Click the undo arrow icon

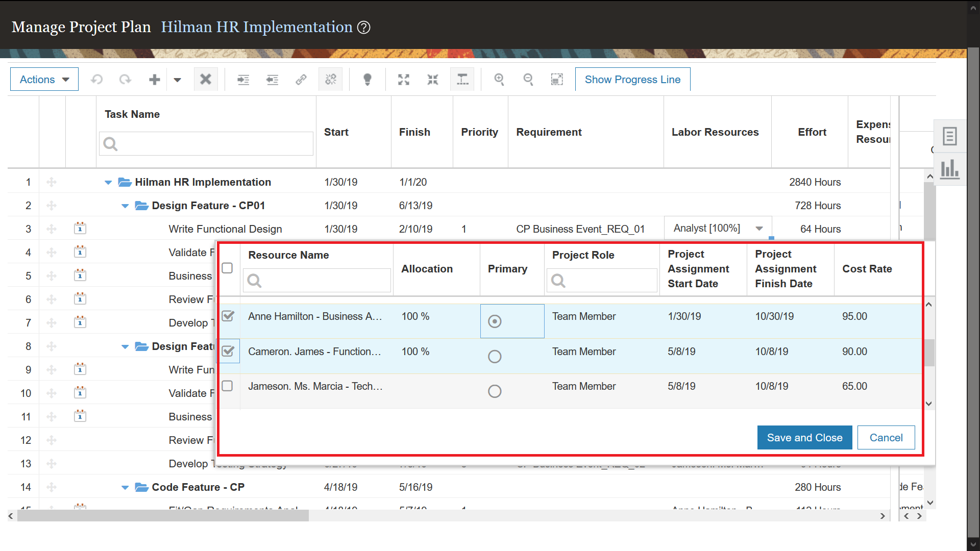pos(97,80)
